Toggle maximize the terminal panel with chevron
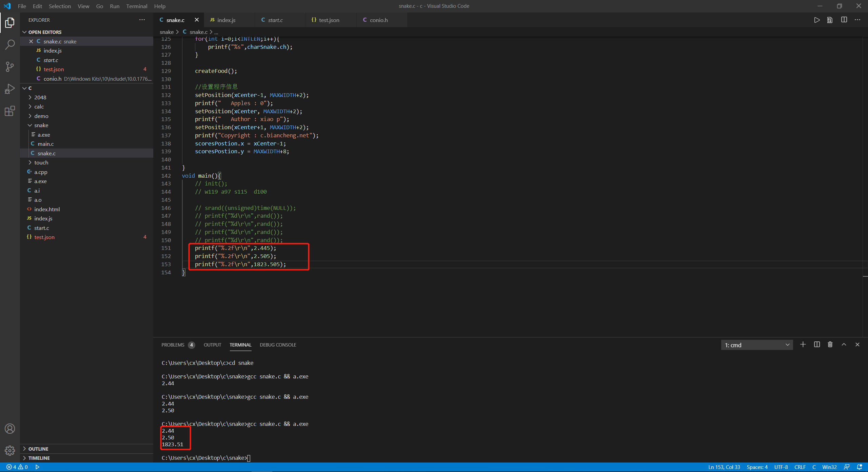This screenshot has height=472, width=868. point(844,345)
